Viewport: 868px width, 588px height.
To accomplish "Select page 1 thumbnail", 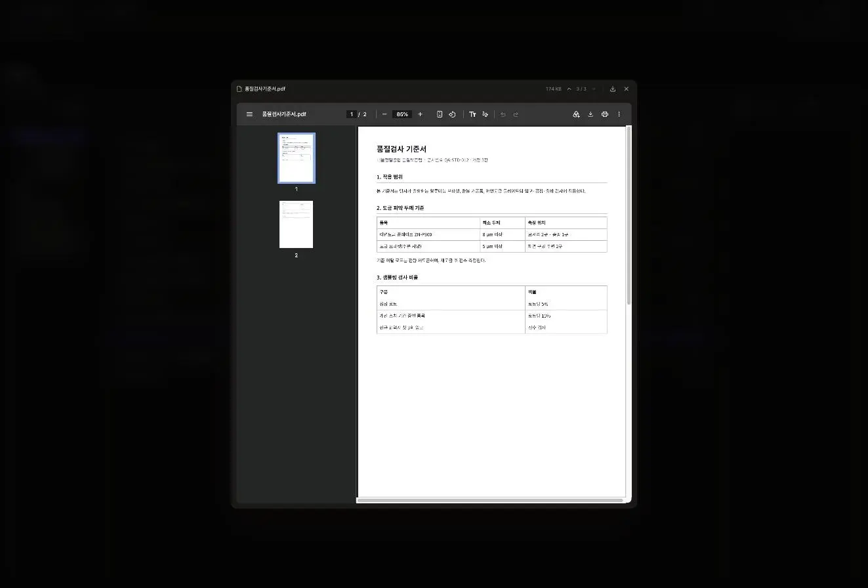I will (x=296, y=158).
